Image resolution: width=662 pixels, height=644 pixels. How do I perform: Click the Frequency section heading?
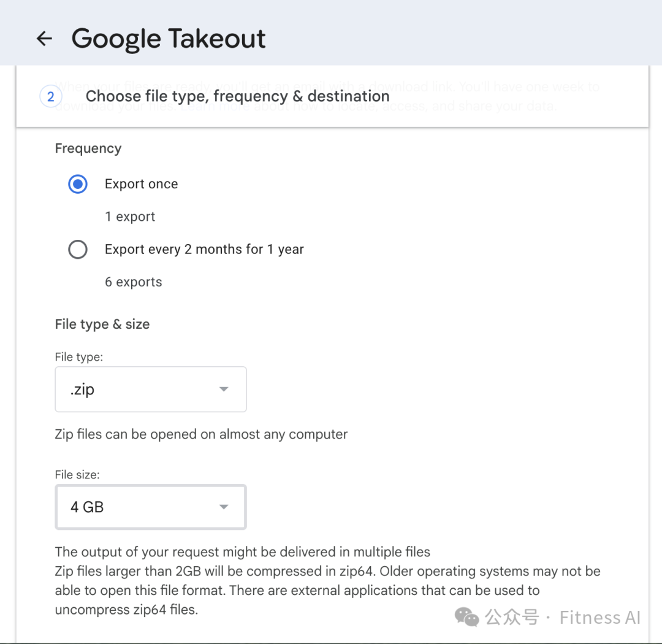(88, 148)
